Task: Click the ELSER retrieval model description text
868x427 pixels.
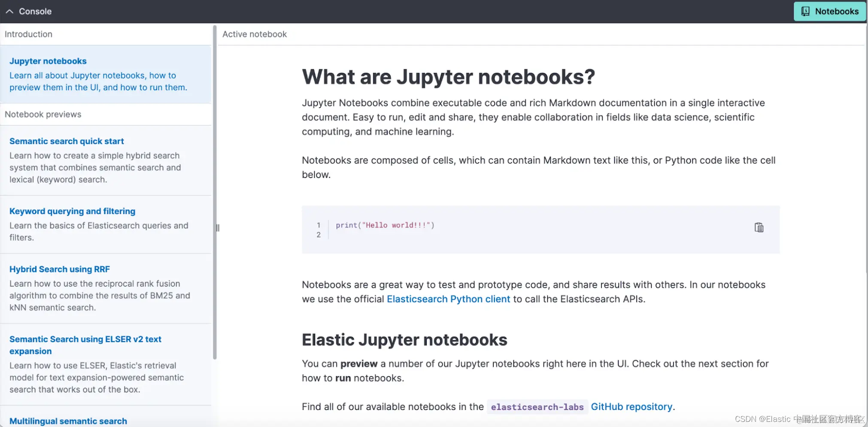Action: (97, 378)
